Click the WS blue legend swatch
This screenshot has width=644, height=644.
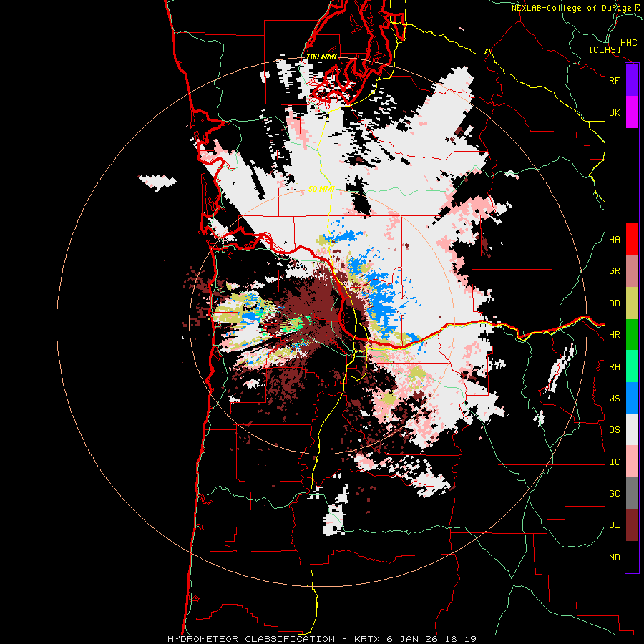pyautogui.click(x=632, y=398)
